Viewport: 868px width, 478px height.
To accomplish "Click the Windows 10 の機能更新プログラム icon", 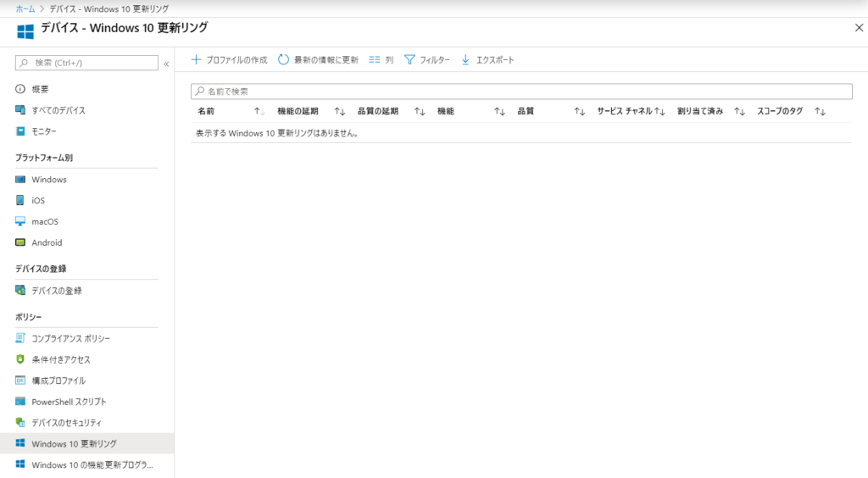I will point(20,464).
